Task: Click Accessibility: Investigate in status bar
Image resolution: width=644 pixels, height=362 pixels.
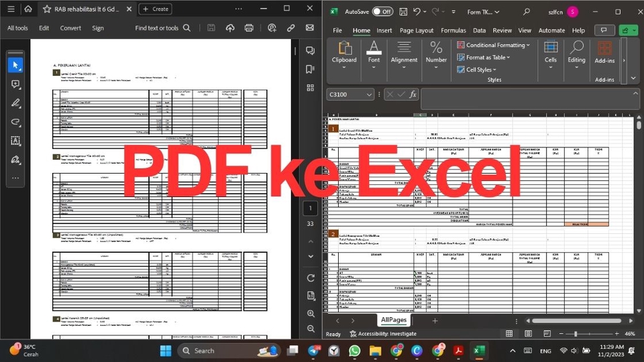Action: (383, 334)
